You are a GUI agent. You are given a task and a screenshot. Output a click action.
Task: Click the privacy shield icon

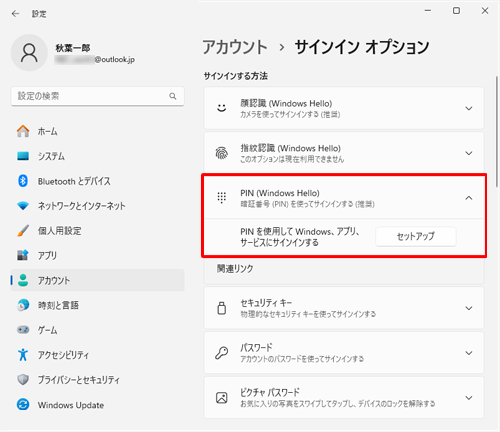pyautogui.click(x=23, y=380)
